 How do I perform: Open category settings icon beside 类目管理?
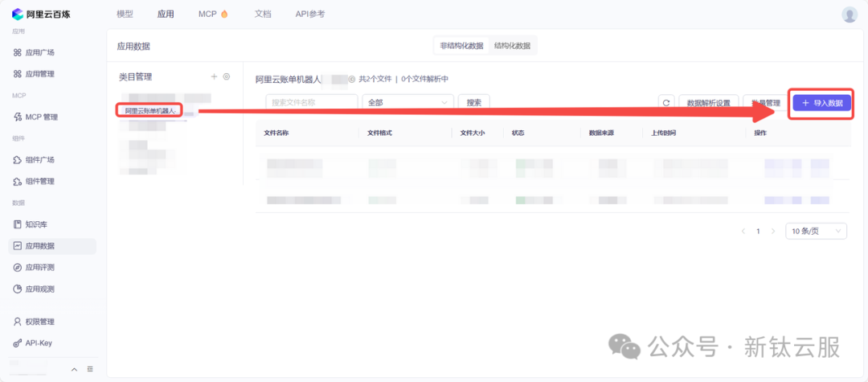point(227,76)
